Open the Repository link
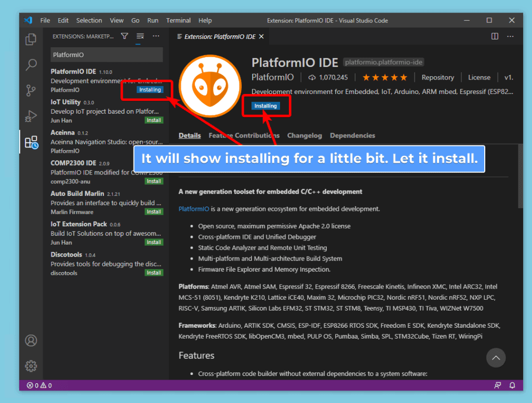The width and height of the screenshot is (532, 403). tap(437, 77)
